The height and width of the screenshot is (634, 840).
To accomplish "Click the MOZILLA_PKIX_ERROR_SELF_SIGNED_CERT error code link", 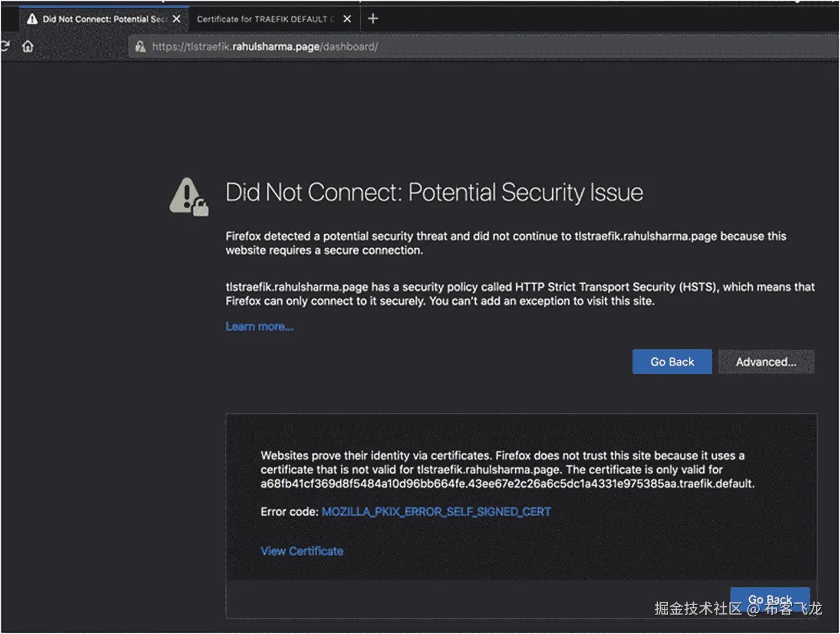I will (x=436, y=512).
